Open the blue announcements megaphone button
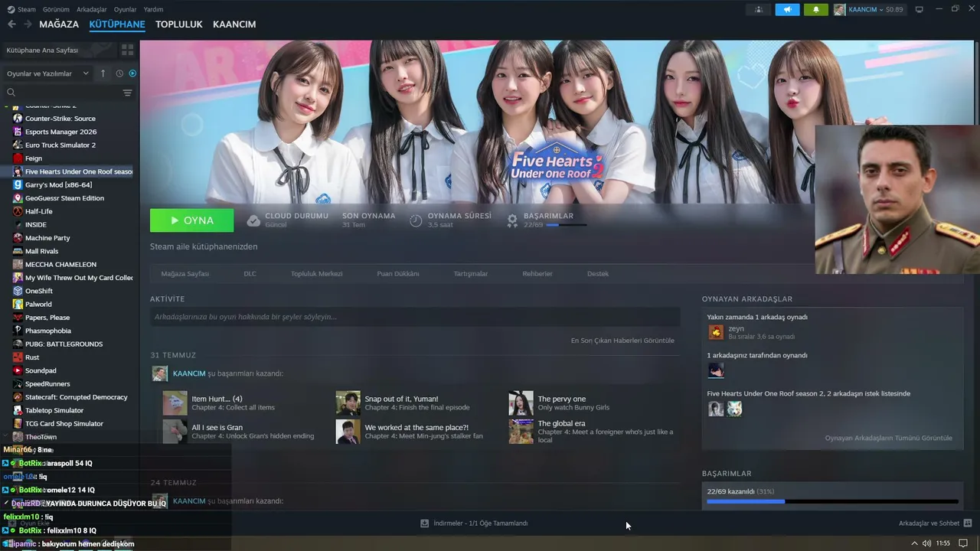Screen dimensions: 980x551 click(787, 9)
